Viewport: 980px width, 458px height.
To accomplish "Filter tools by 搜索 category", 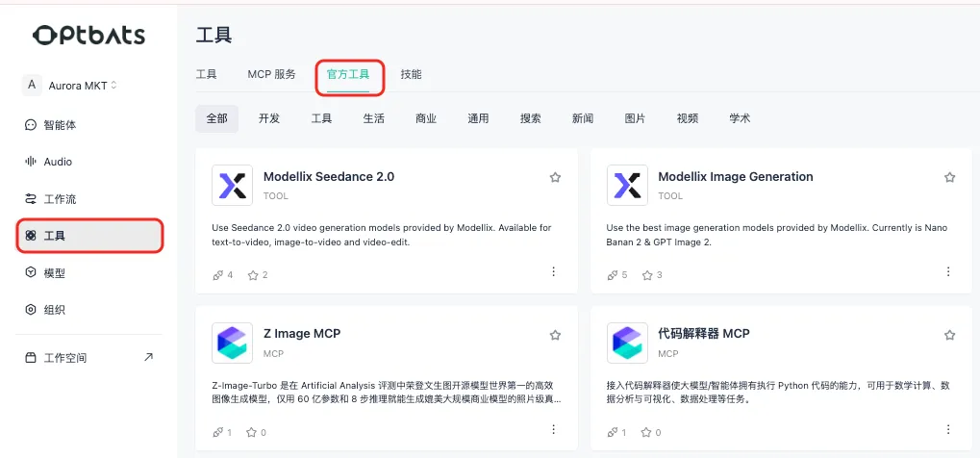I will pyautogui.click(x=531, y=119).
